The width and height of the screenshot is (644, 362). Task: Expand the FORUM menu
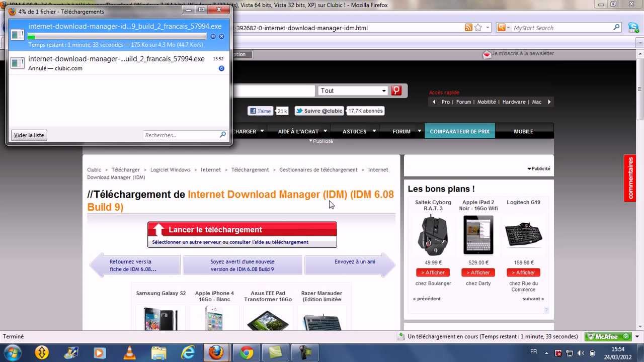click(x=419, y=131)
